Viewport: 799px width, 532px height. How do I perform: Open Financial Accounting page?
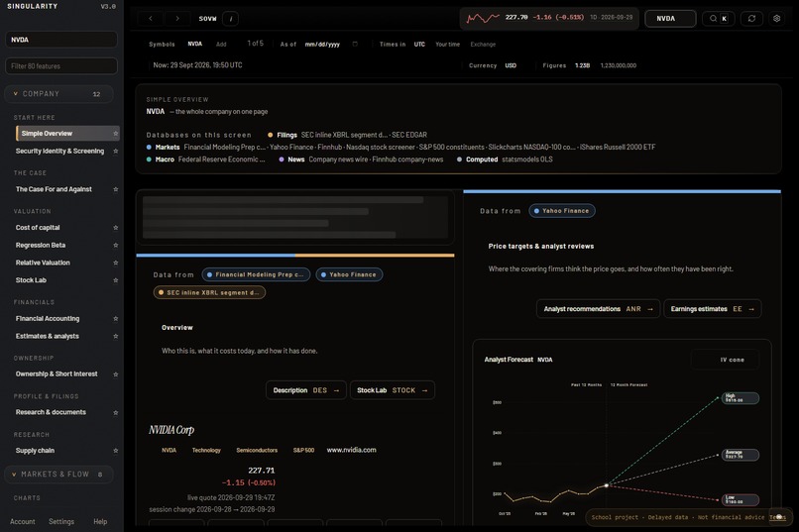point(48,319)
